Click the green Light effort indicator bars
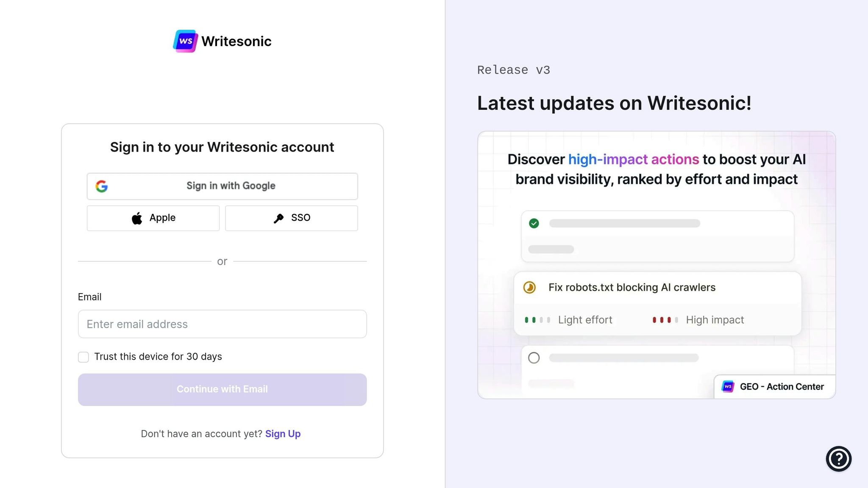This screenshot has height=488, width=868. [x=537, y=320]
